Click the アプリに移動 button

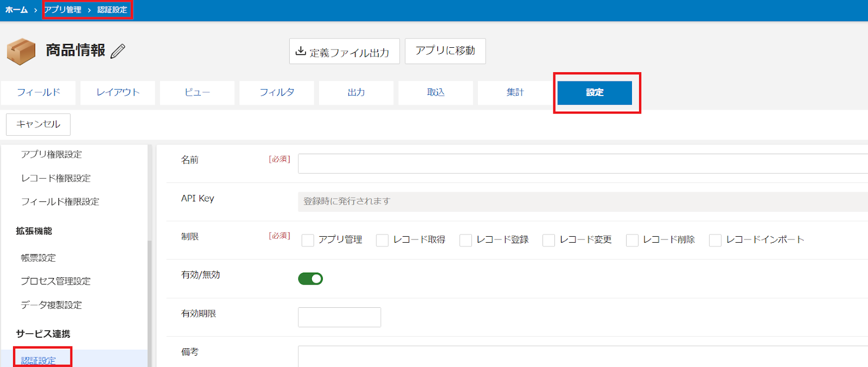(x=445, y=51)
